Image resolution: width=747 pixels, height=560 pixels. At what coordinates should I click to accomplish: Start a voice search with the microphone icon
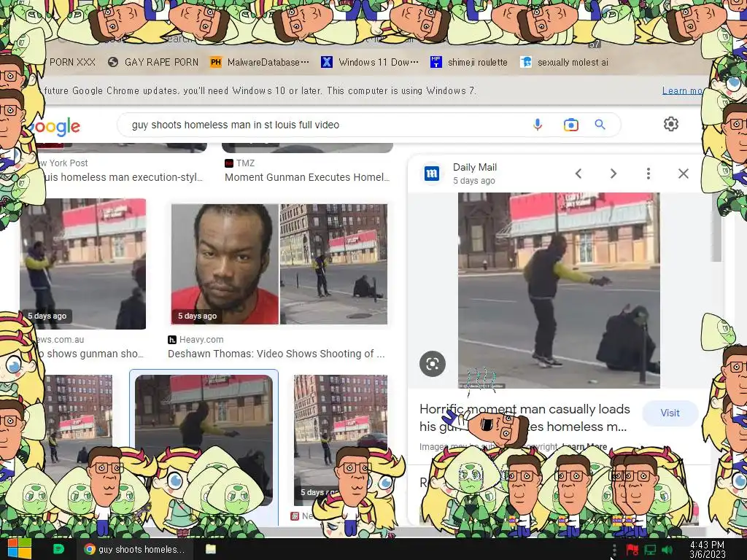(538, 125)
